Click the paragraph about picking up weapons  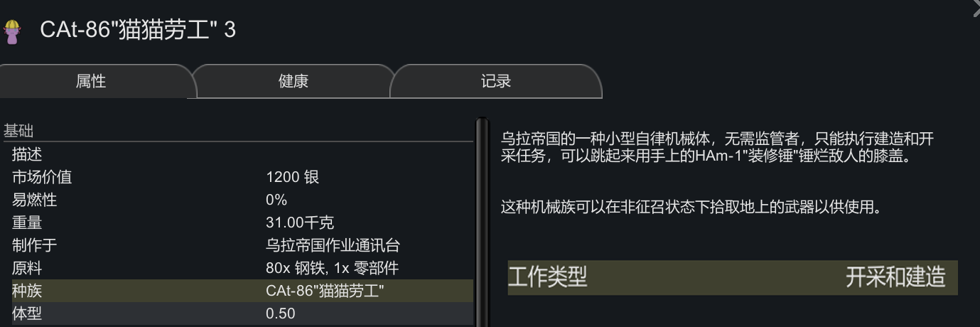point(691,208)
